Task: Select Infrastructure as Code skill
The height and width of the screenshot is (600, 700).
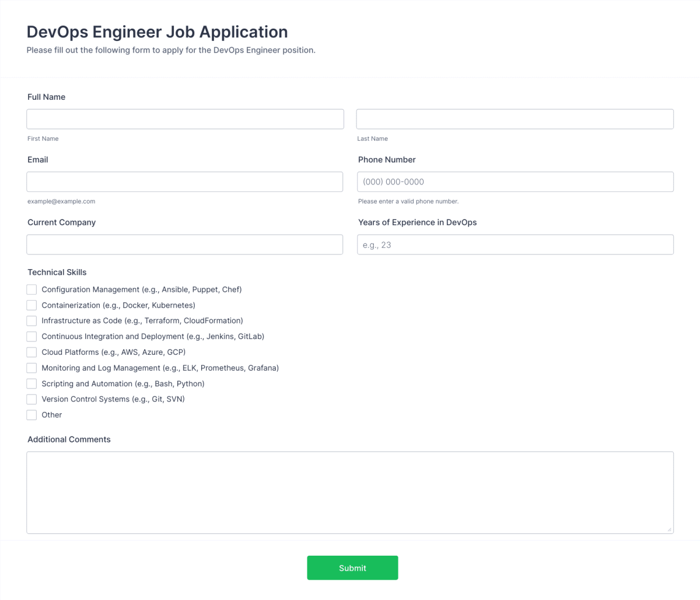Action: (x=32, y=321)
